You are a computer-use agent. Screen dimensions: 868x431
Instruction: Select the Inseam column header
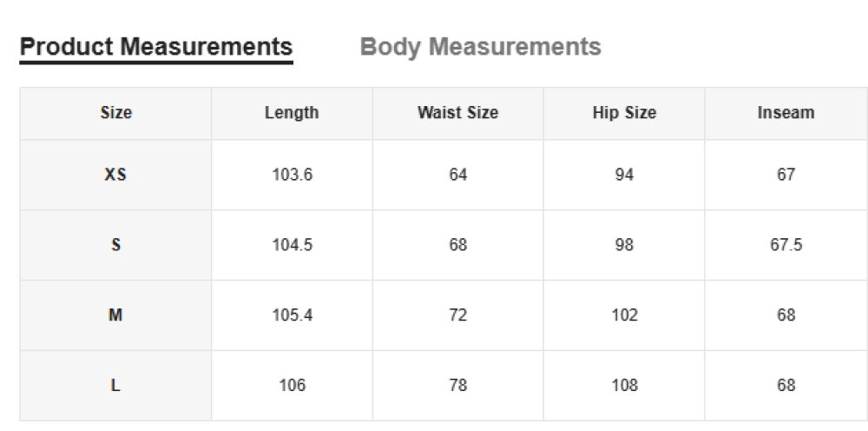click(x=786, y=113)
